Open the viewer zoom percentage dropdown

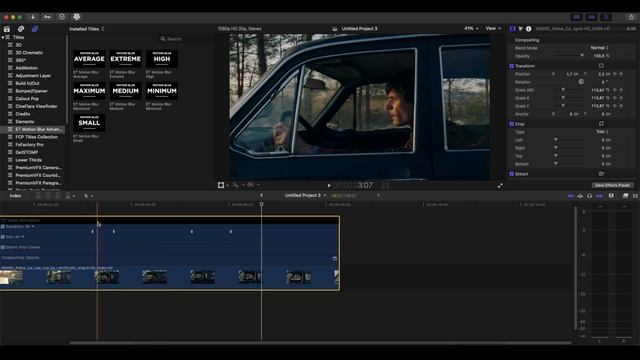pos(471,29)
